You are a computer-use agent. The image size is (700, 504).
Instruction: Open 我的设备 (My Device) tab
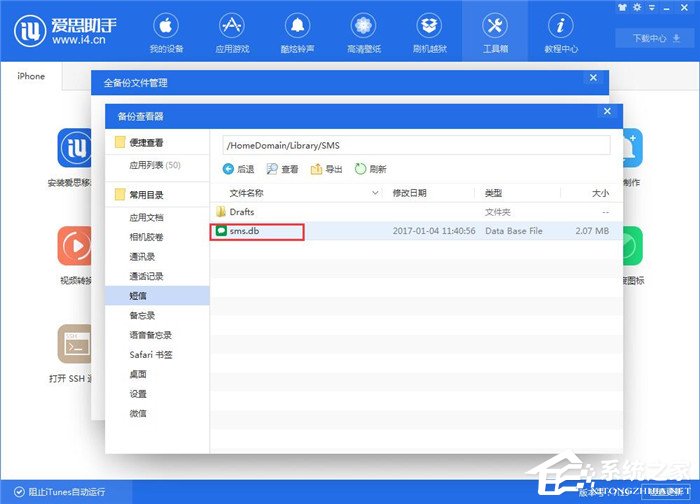[x=166, y=33]
